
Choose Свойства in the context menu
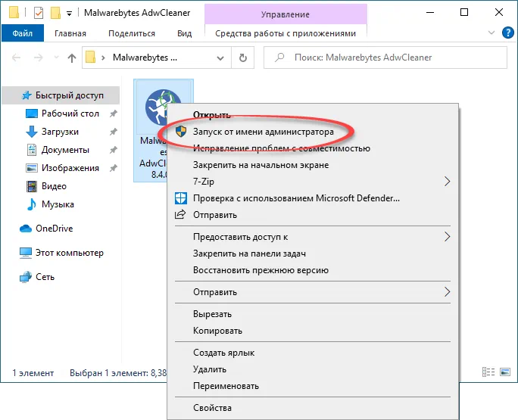(313, 408)
